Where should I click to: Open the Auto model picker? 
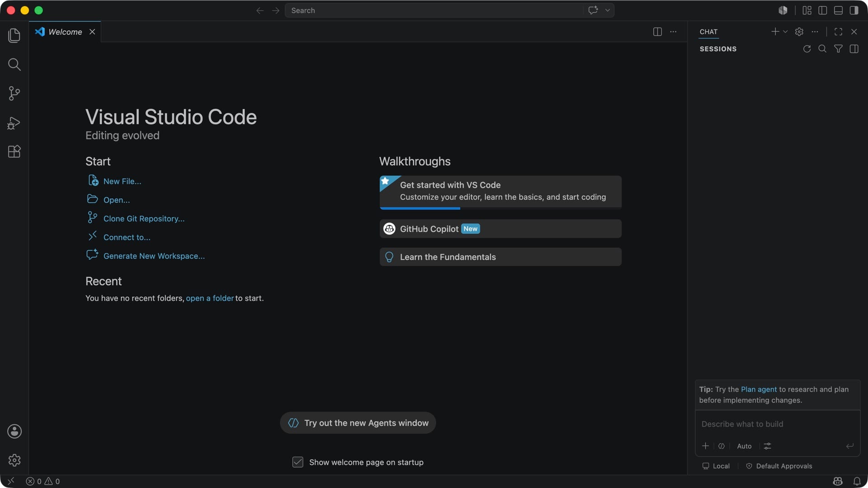tap(744, 446)
